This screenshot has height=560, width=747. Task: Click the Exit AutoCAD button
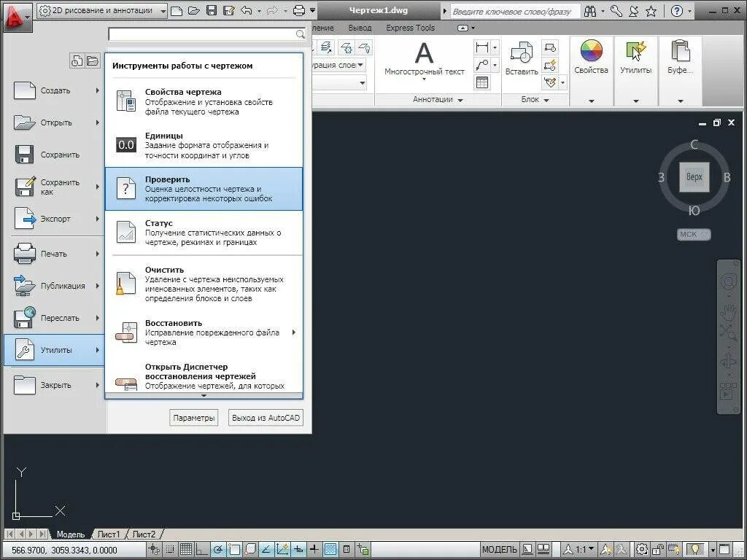(x=266, y=418)
